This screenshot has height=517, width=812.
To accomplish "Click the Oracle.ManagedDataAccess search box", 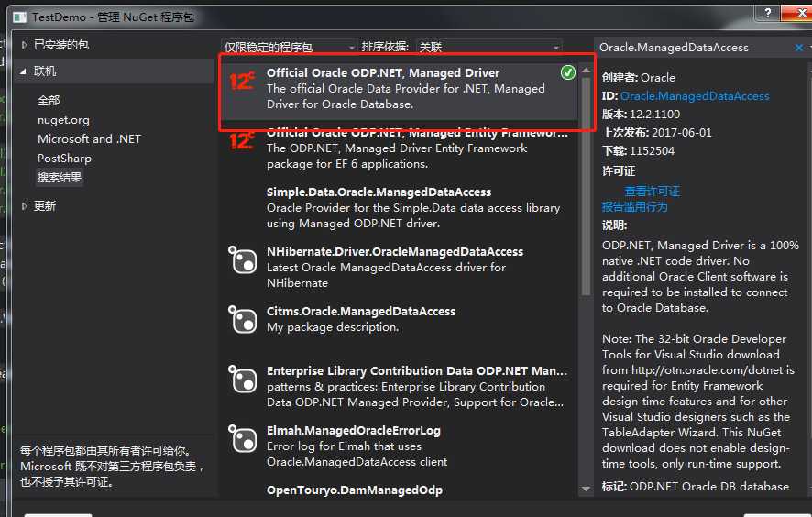I will point(694,48).
